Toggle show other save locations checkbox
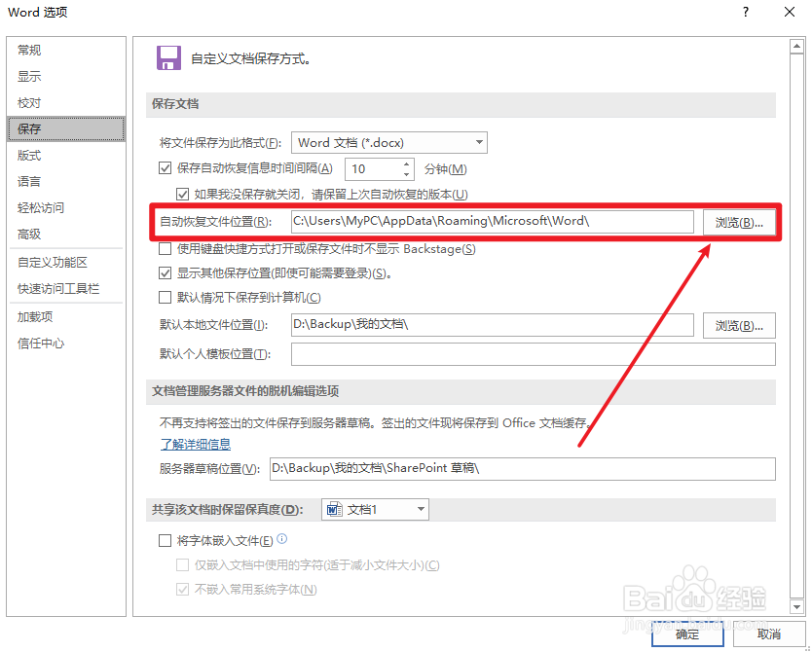 click(x=166, y=272)
